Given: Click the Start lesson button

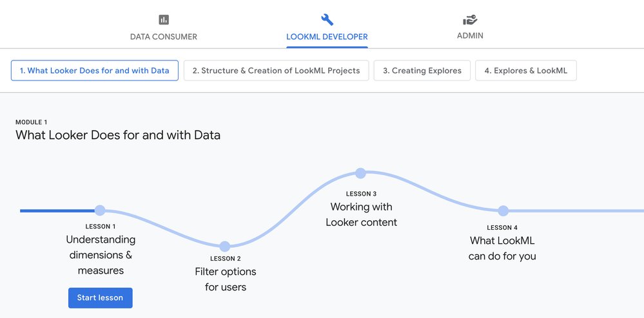Looking at the screenshot, I should (100, 298).
